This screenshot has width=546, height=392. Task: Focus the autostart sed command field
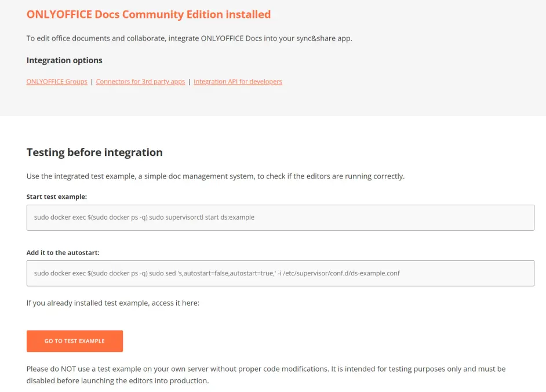coord(281,273)
